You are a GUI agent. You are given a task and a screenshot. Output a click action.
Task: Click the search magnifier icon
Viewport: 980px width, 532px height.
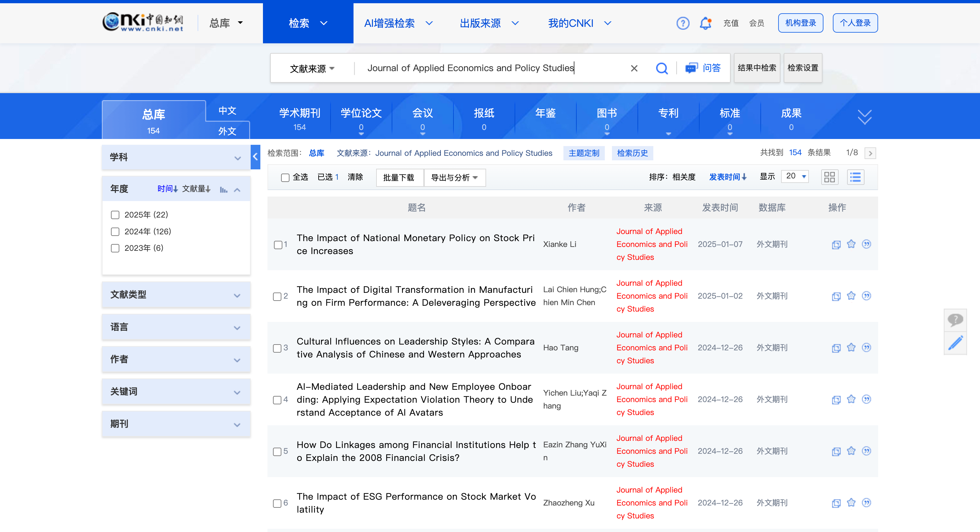662,68
